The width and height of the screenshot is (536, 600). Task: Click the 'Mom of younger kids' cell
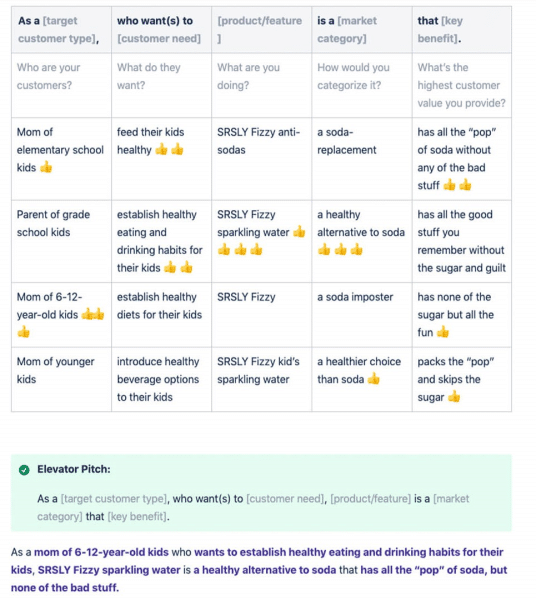62,380
